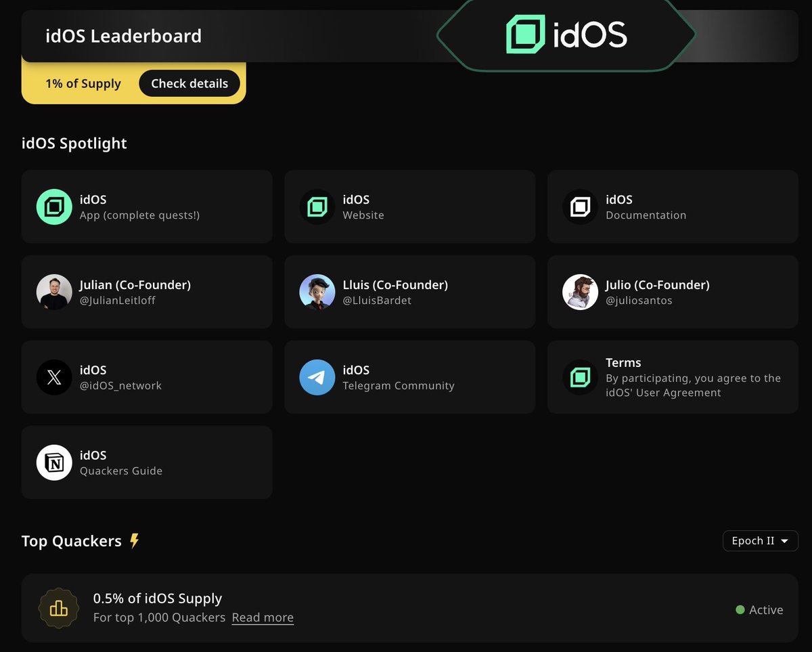Click the idOS Website logo icon
Viewport: 812px width, 652px height.
[x=317, y=207]
